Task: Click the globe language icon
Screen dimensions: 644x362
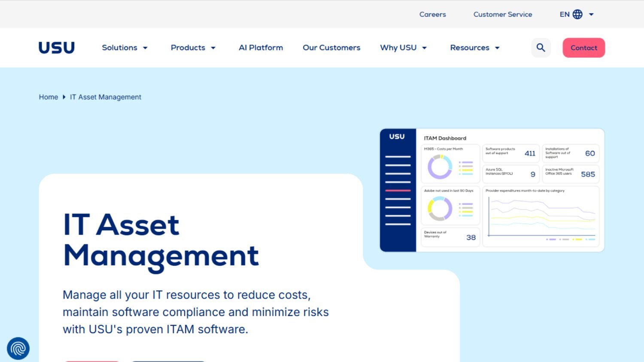Action: click(x=577, y=14)
